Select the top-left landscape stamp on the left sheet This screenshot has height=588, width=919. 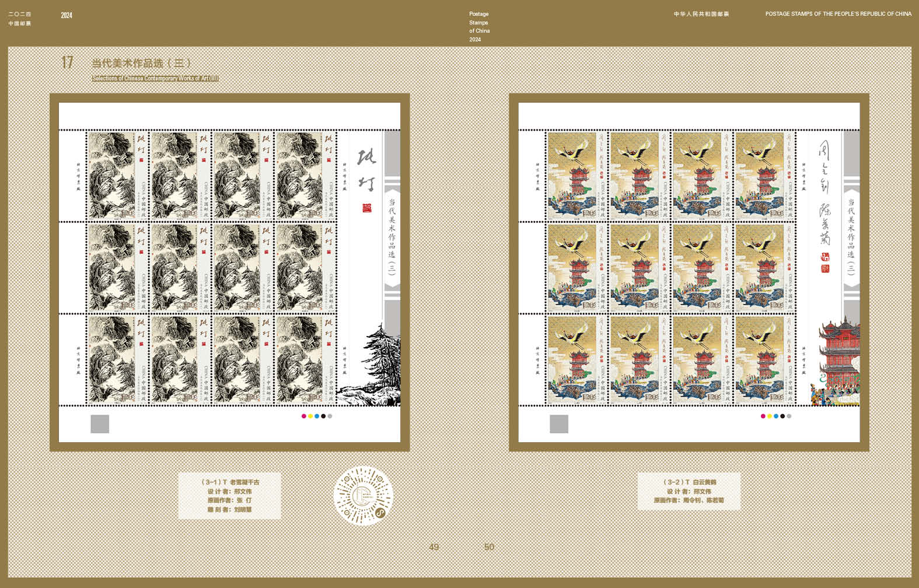118,176
